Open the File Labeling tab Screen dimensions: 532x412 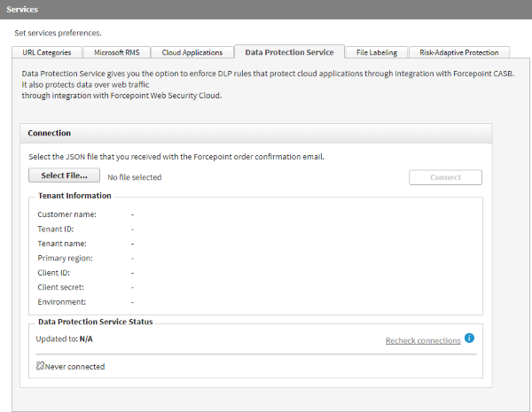(377, 52)
